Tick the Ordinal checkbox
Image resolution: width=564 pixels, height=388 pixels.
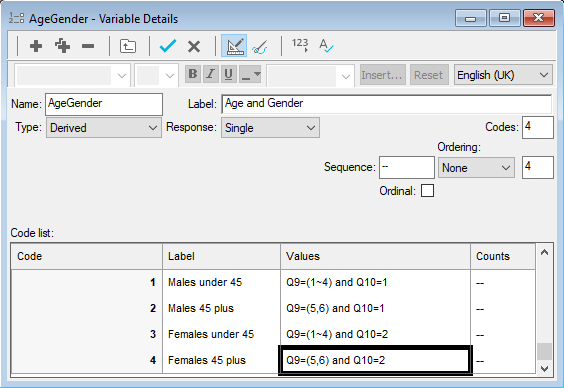(427, 191)
